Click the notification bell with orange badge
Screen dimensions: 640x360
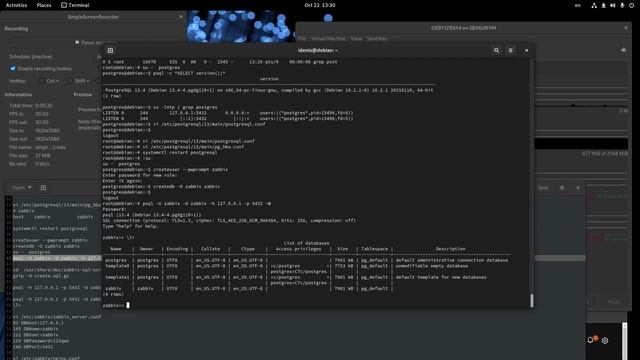(x=591, y=340)
